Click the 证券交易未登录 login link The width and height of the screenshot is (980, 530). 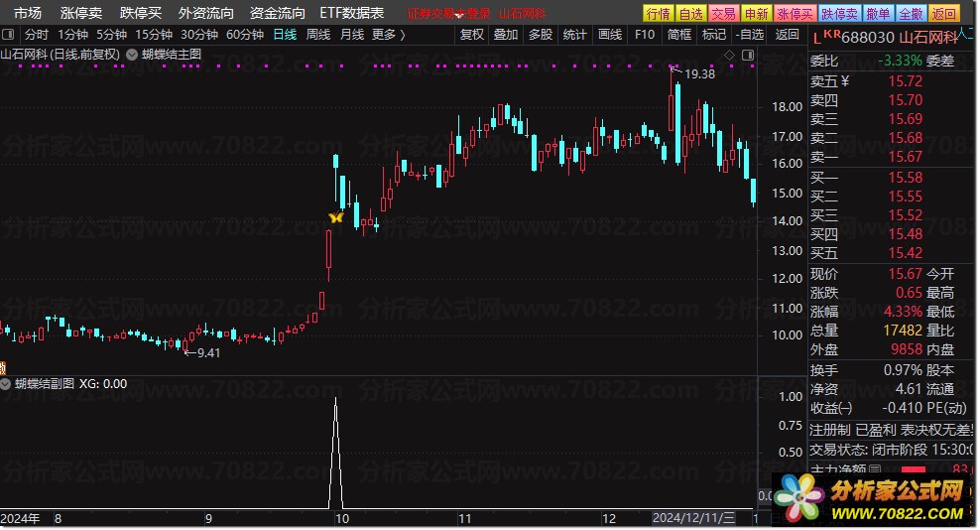pyautogui.click(x=448, y=14)
